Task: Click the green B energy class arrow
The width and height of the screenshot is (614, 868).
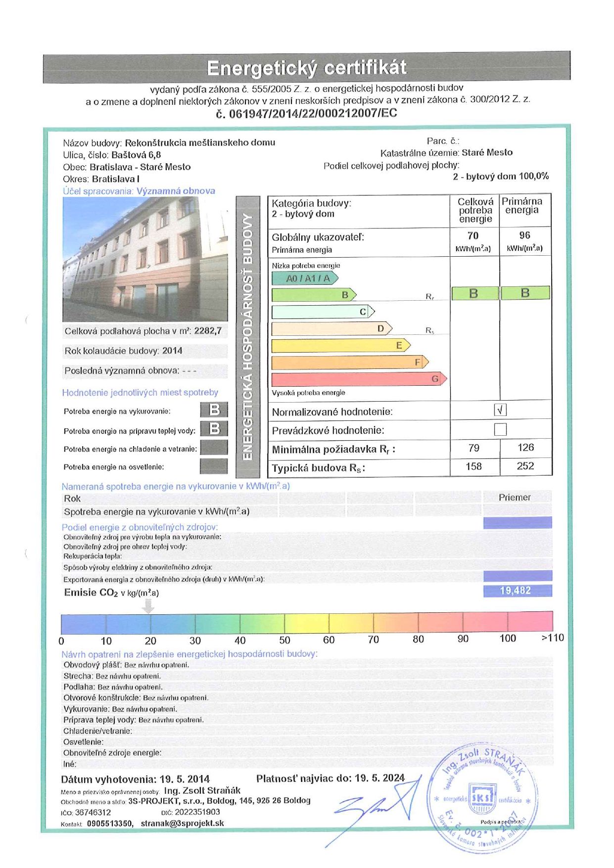Action: coord(314,295)
